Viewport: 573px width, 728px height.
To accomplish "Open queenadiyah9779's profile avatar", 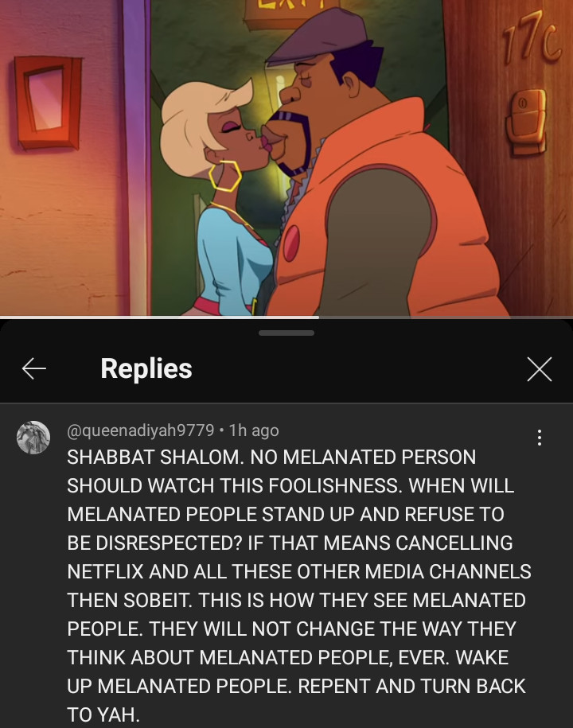I will 33,438.
